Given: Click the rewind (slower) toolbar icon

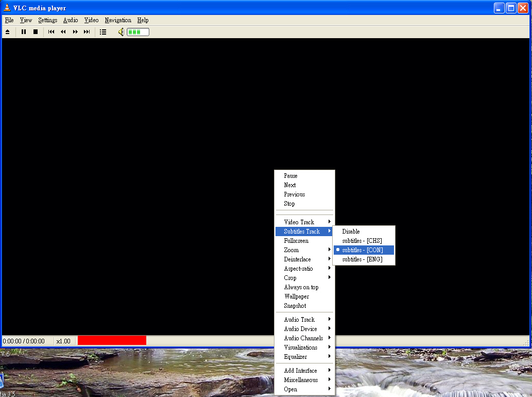Looking at the screenshot, I should pyautogui.click(x=63, y=32).
